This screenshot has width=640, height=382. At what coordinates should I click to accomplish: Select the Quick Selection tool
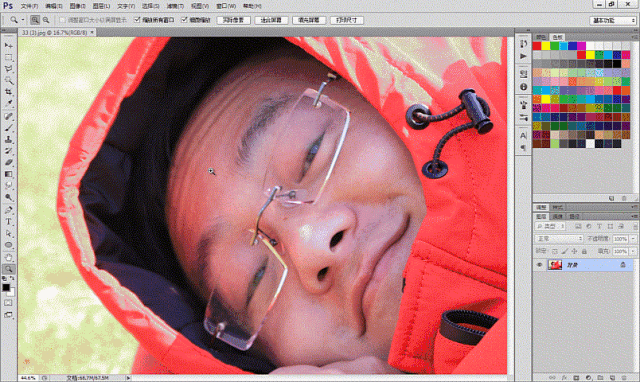pos(8,80)
